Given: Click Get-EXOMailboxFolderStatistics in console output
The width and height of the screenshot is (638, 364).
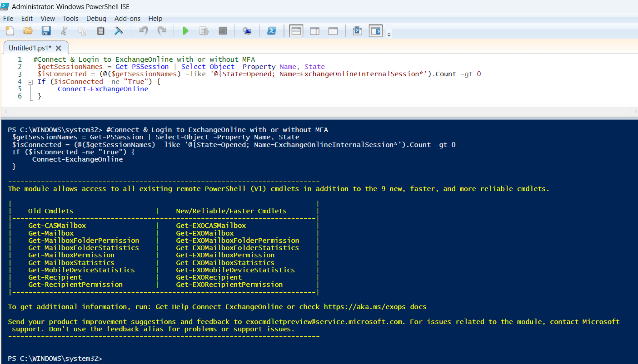Looking at the screenshot, I should click(238, 248).
